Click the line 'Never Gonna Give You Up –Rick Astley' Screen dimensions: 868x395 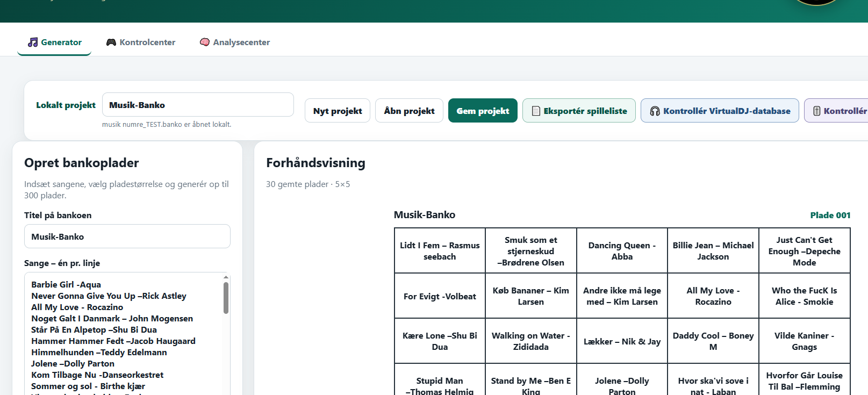[x=109, y=296]
